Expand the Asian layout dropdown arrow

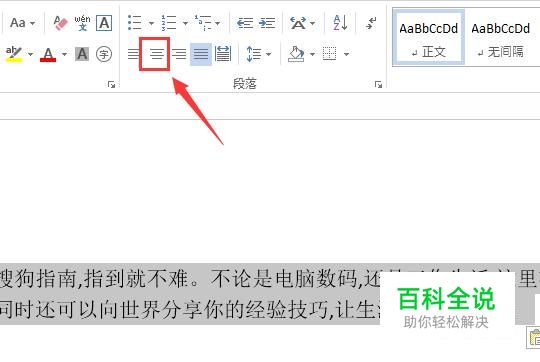pyautogui.click(x=313, y=23)
